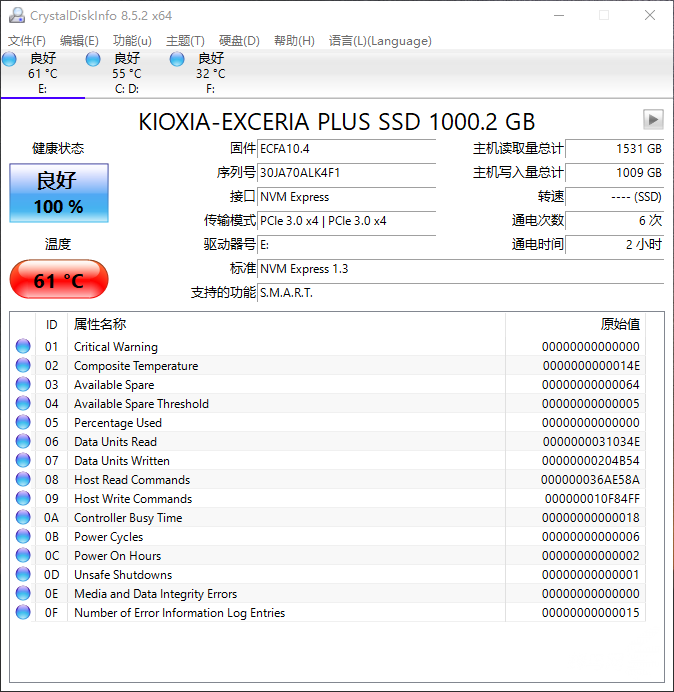Click the status orb for Power Cycles

(x=23, y=536)
